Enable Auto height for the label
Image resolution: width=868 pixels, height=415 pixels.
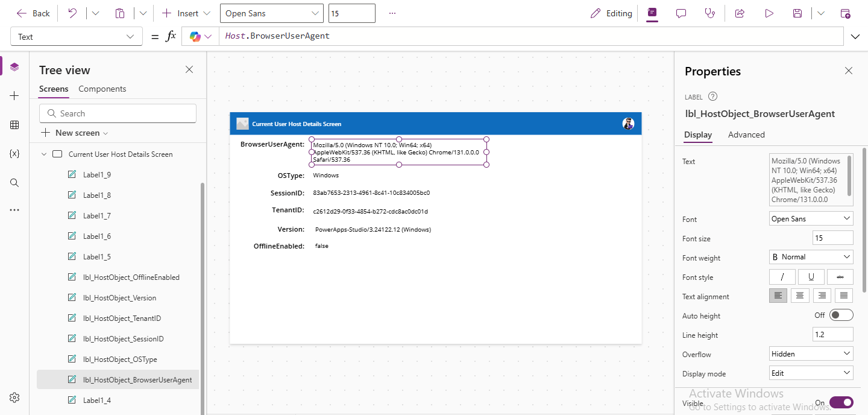[x=841, y=314]
